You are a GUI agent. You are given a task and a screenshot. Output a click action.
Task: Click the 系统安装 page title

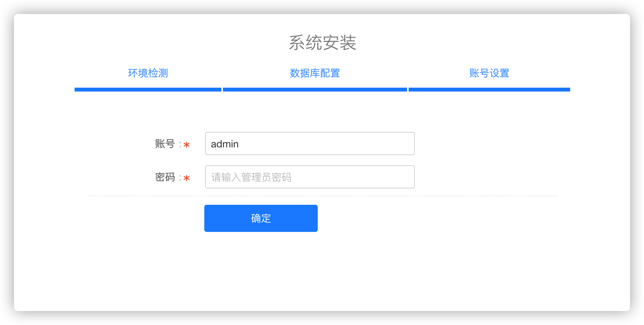click(322, 43)
